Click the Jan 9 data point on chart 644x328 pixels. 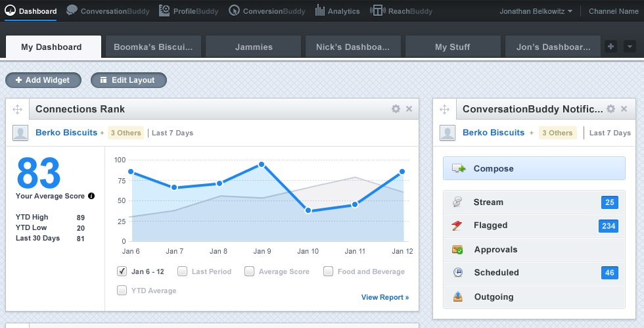click(262, 164)
